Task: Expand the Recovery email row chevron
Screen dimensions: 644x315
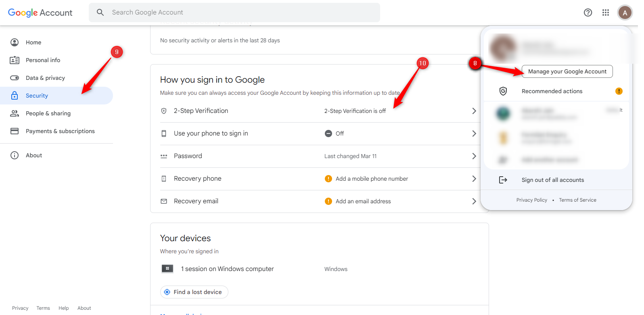Action: tap(474, 201)
